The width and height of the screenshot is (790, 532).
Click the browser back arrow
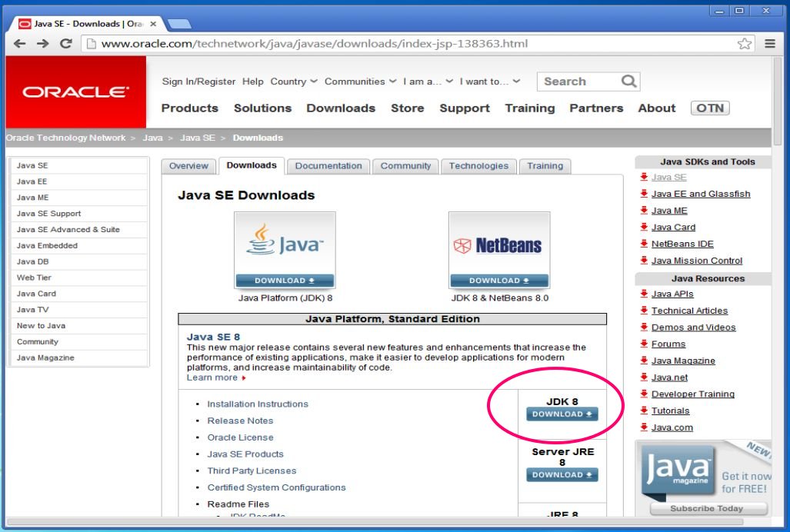19,44
